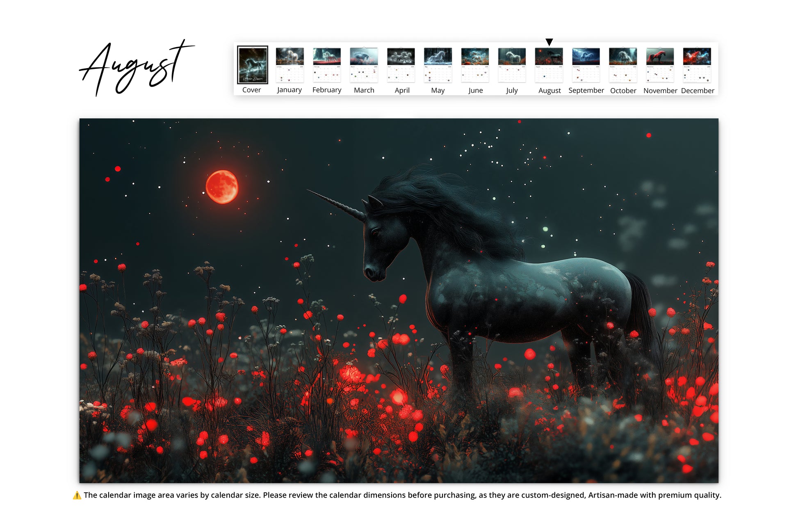Click the 'October' label text

[623, 91]
